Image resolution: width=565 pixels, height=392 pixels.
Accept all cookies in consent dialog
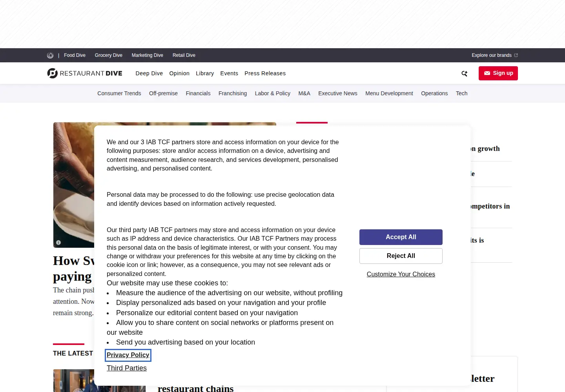point(401,237)
